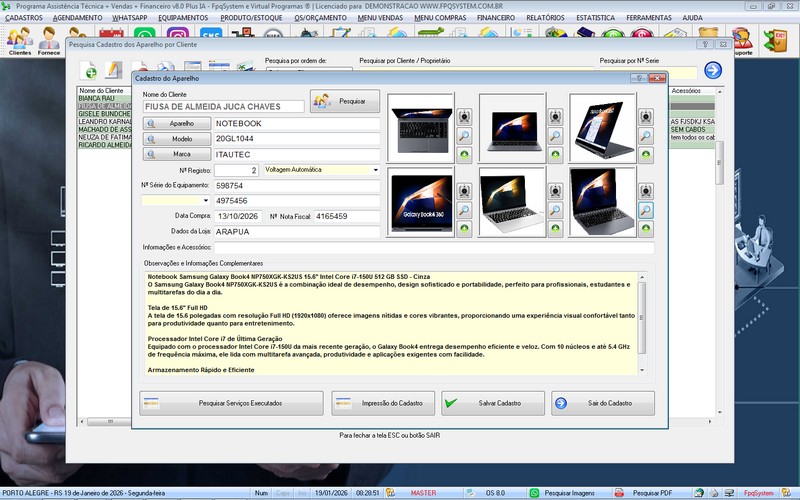
Task: Click green arrow icon beside keyboard-view laptop thumbnail
Action: pyautogui.click(x=464, y=155)
